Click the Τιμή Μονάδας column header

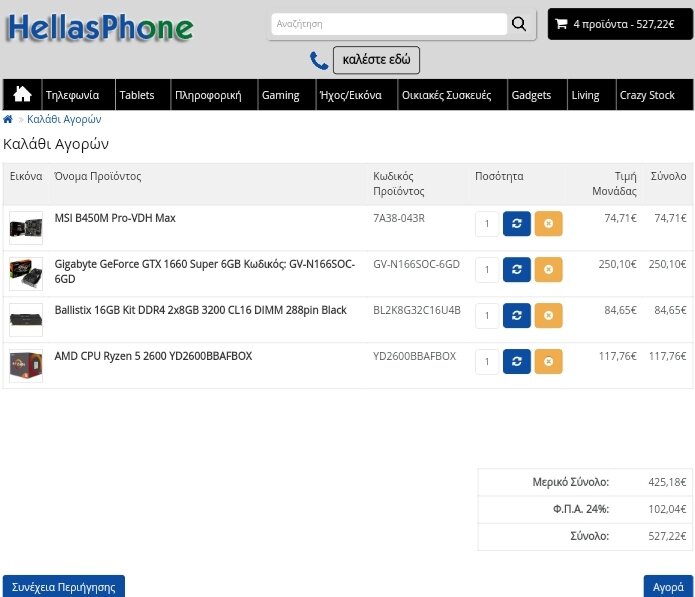(x=614, y=184)
